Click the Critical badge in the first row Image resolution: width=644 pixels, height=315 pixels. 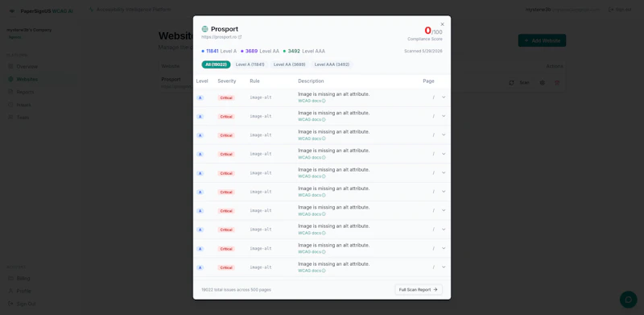(x=226, y=97)
